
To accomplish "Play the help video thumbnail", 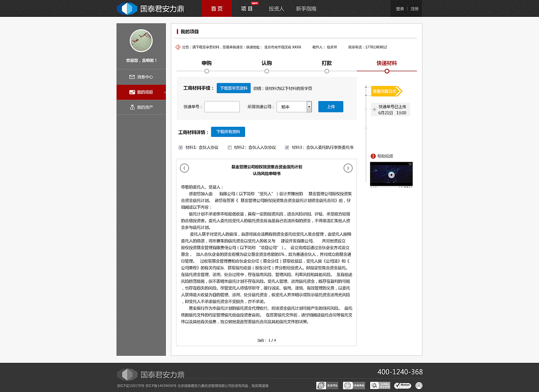I will [391, 174].
